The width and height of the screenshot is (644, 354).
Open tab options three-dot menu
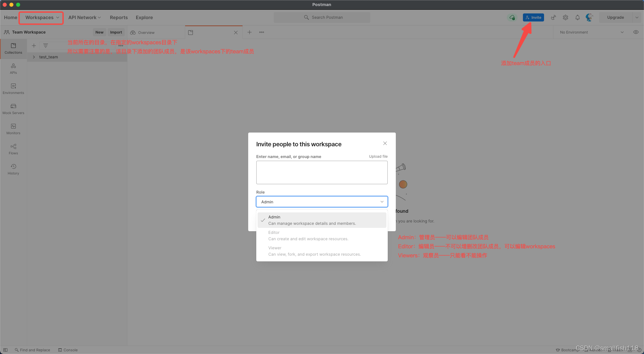click(x=262, y=32)
